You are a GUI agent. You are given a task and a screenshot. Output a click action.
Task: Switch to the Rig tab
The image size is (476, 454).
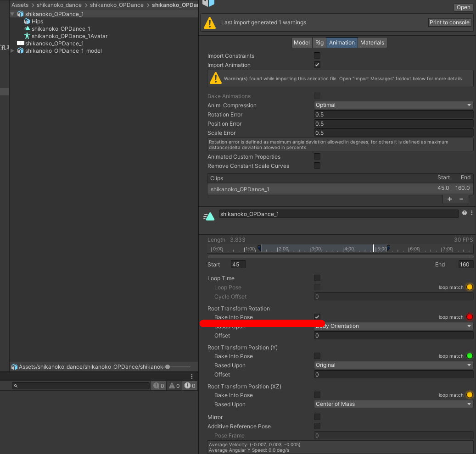click(x=319, y=43)
